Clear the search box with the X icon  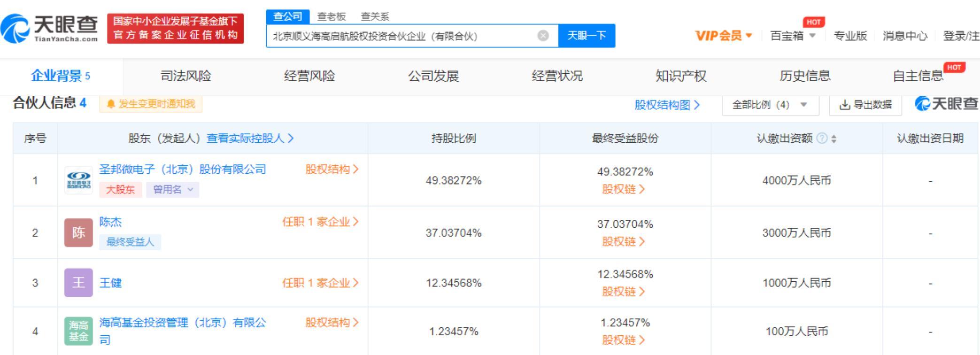click(543, 36)
